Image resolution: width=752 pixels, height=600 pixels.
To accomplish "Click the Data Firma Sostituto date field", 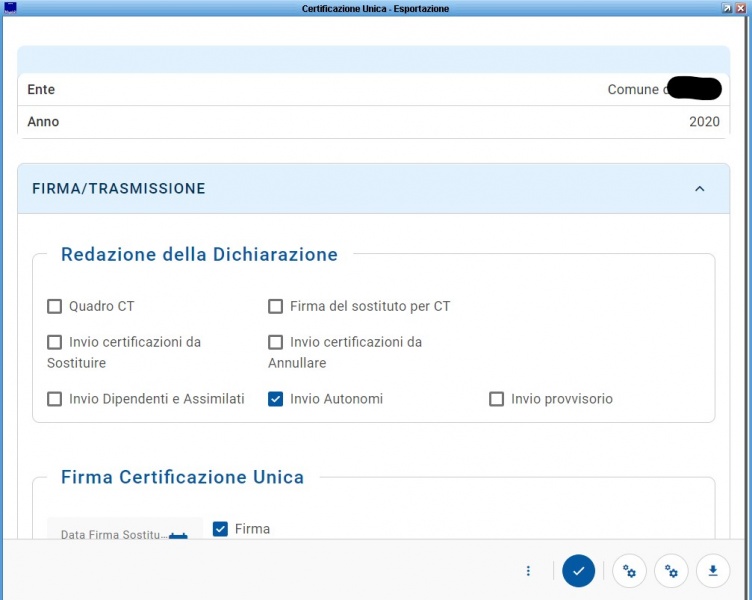I will click(110, 535).
